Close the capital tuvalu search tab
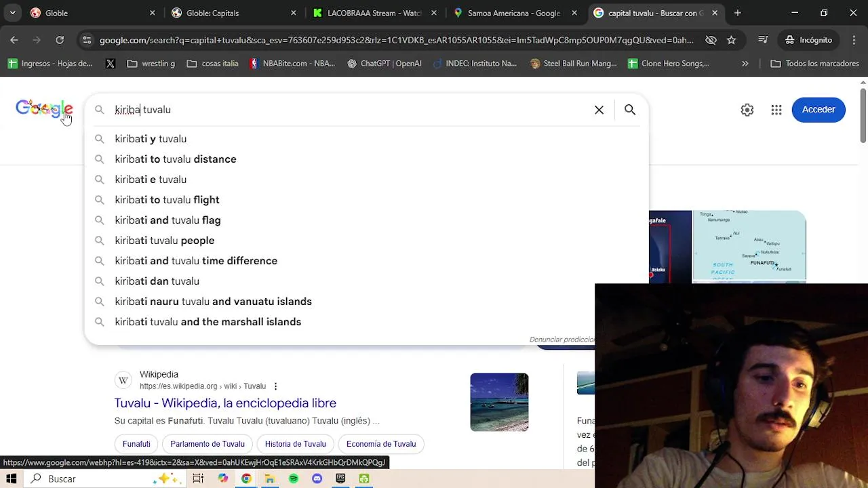868x488 pixels. point(715,13)
